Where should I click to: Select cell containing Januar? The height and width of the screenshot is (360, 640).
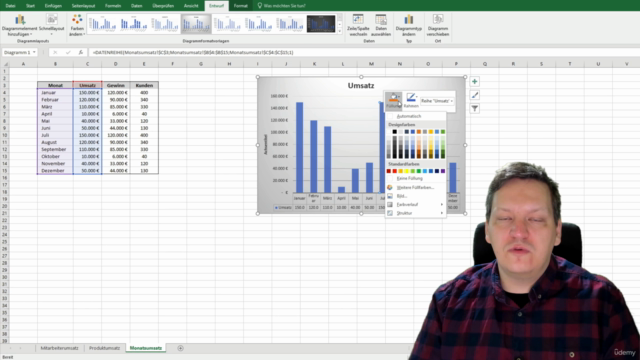pos(55,93)
